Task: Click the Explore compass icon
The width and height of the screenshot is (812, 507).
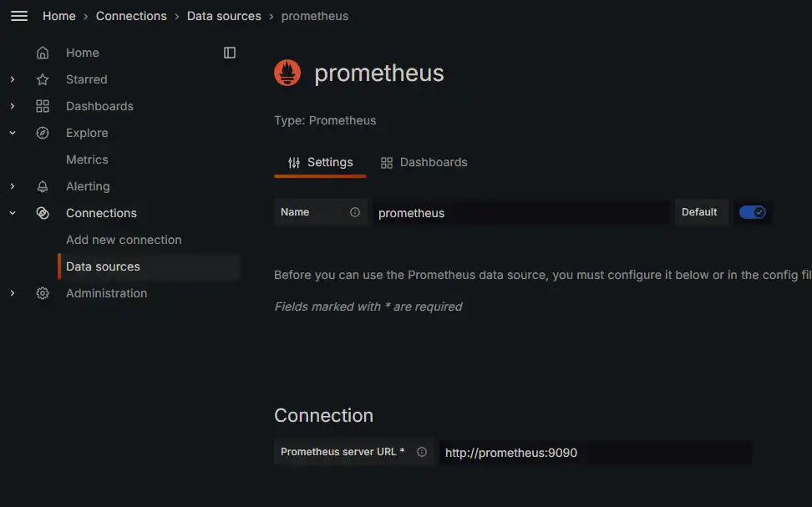Action: (43, 132)
